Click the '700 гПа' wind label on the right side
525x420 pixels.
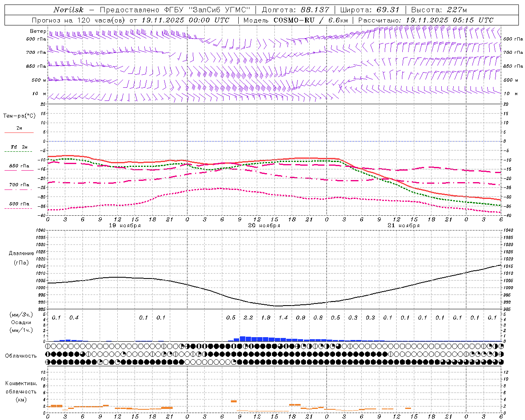(513, 52)
